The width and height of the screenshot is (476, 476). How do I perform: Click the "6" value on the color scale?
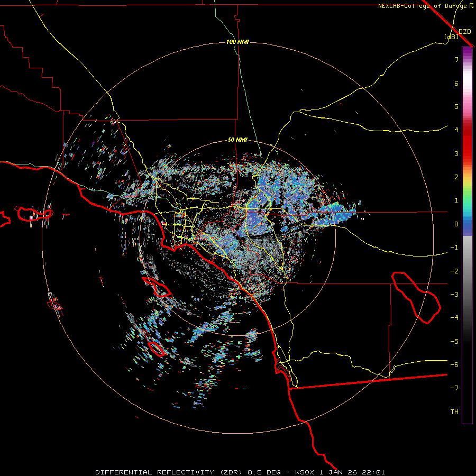pos(456,83)
